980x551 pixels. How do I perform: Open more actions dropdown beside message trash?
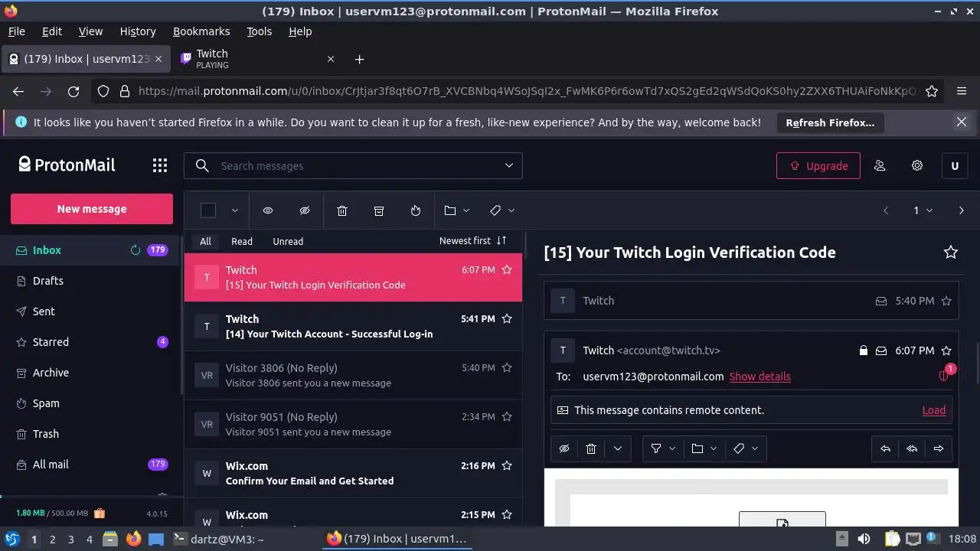pos(618,448)
